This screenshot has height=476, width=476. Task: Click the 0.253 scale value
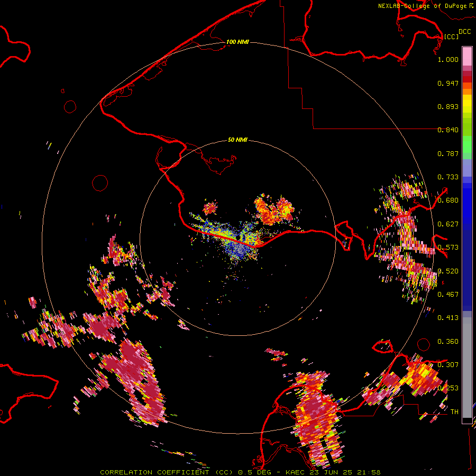448,388
